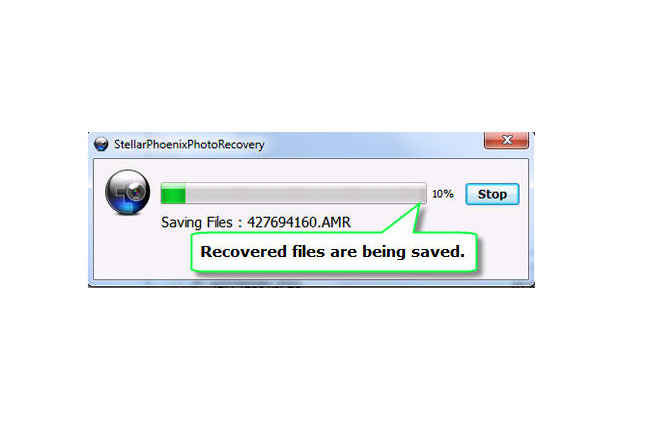Click the empty space below the Stop button
This screenshot has width=645, height=421.
point(492,220)
